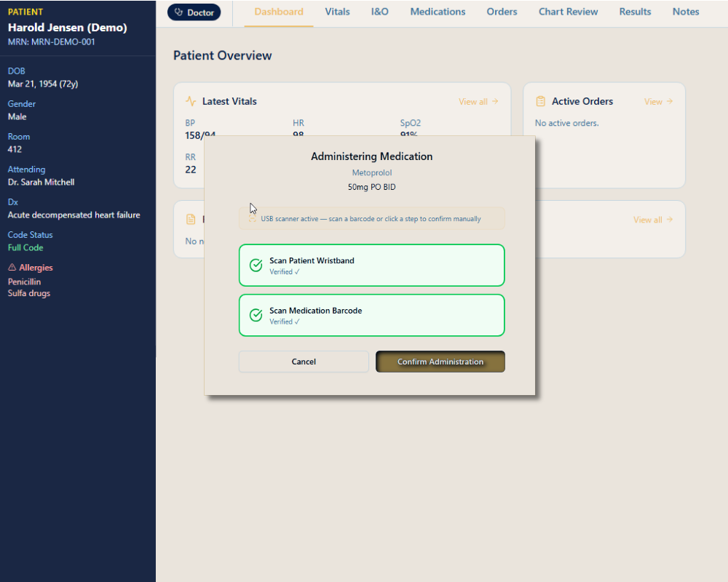Click the Patient Overview heading
The image size is (728, 582).
[222, 56]
